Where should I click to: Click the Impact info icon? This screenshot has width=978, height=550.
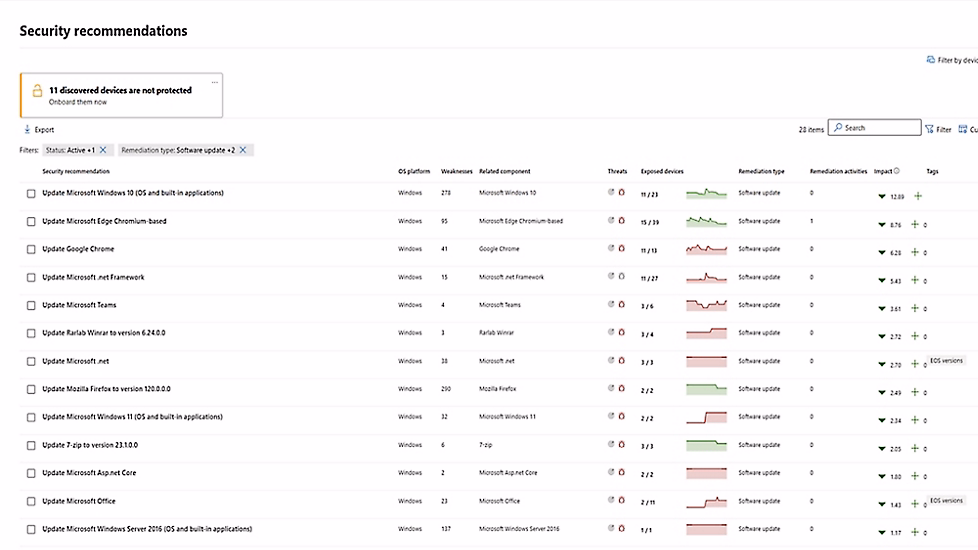(896, 171)
